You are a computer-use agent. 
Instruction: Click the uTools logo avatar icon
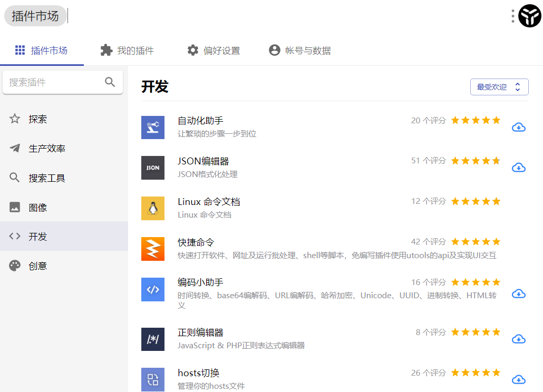pyautogui.click(x=529, y=16)
